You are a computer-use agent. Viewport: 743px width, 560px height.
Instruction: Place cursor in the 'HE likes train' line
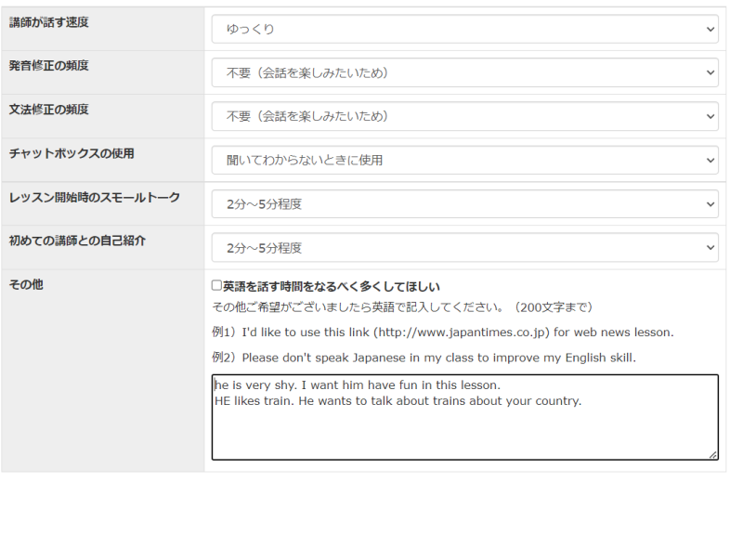pyautogui.click(x=398, y=401)
